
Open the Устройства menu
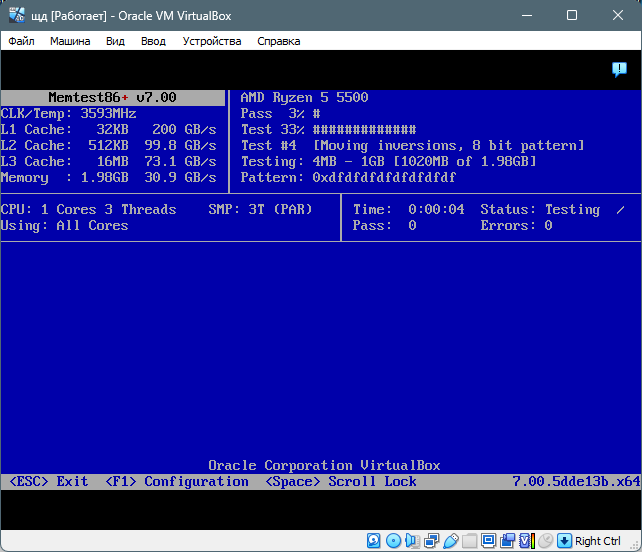point(212,41)
